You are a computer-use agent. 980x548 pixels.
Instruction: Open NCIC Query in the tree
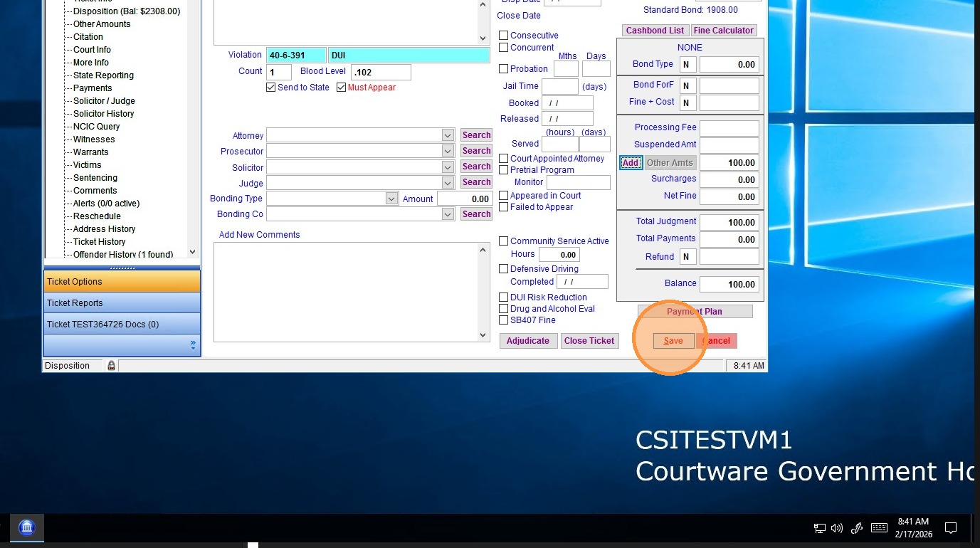tap(96, 127)
